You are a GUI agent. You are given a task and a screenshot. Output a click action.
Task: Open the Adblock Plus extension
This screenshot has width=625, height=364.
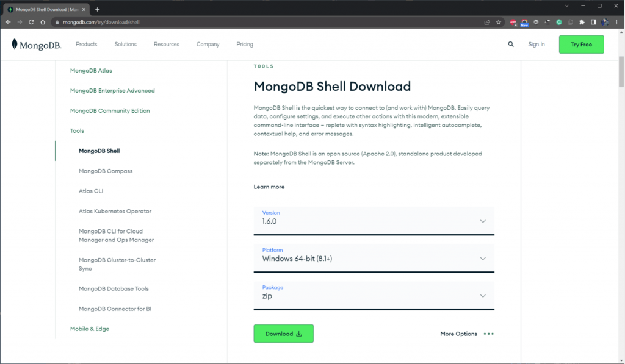[x=513, y=23]
